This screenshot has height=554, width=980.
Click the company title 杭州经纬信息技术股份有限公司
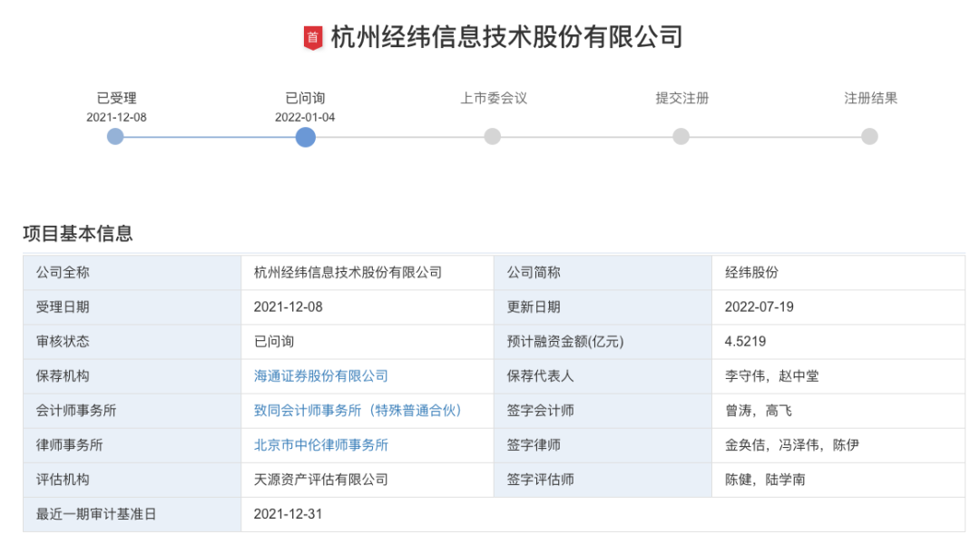506,37
